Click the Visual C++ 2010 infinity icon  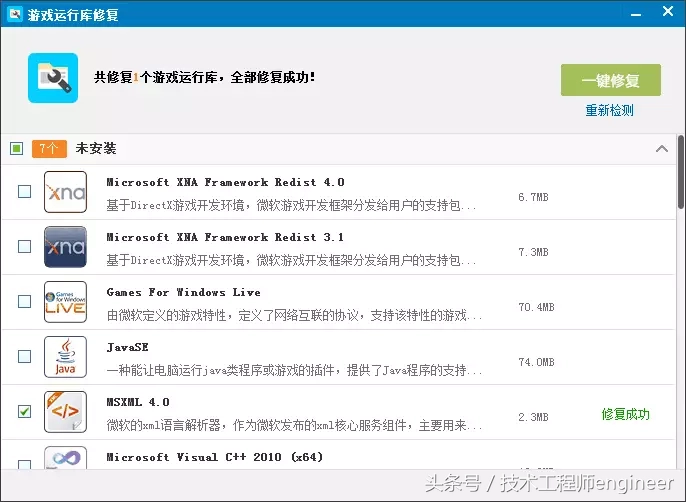[x=65, y=457]
